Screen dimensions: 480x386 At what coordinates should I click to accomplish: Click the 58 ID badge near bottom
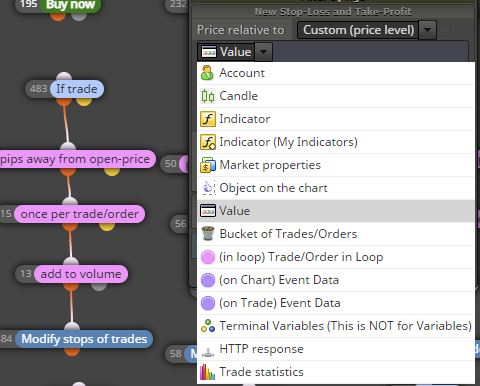(176, 354)
